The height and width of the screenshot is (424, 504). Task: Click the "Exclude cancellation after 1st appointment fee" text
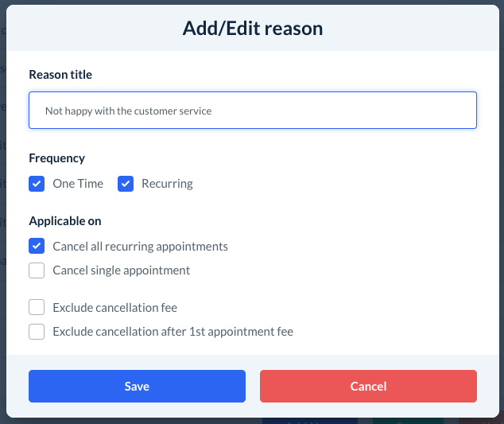click(x=173, y=332)
